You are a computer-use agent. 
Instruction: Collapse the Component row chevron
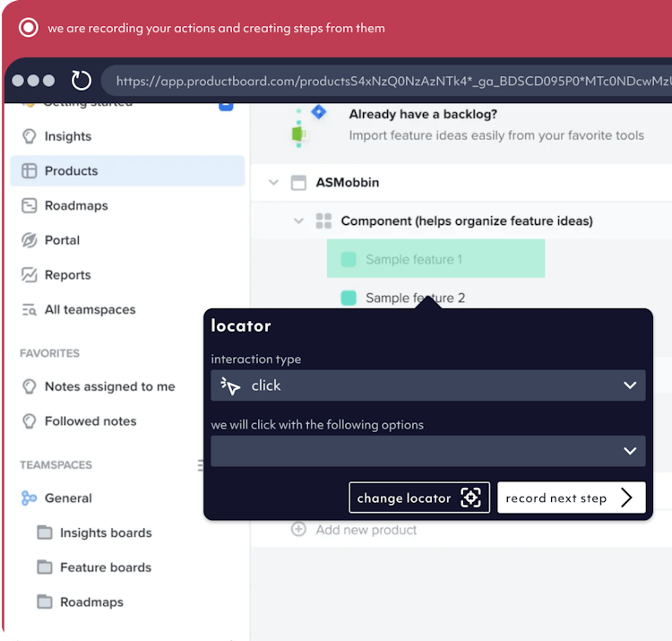tap(298, 221)
